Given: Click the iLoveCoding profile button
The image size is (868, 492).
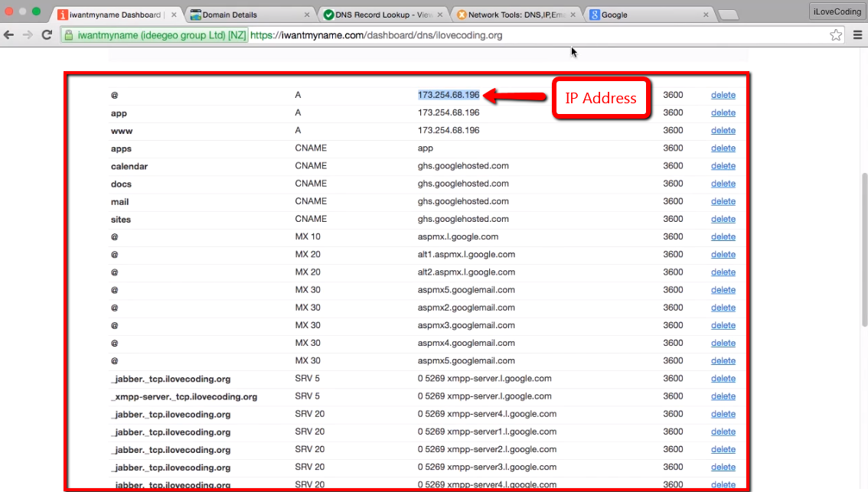Looking at the screenshot, I should click(837, 11).
